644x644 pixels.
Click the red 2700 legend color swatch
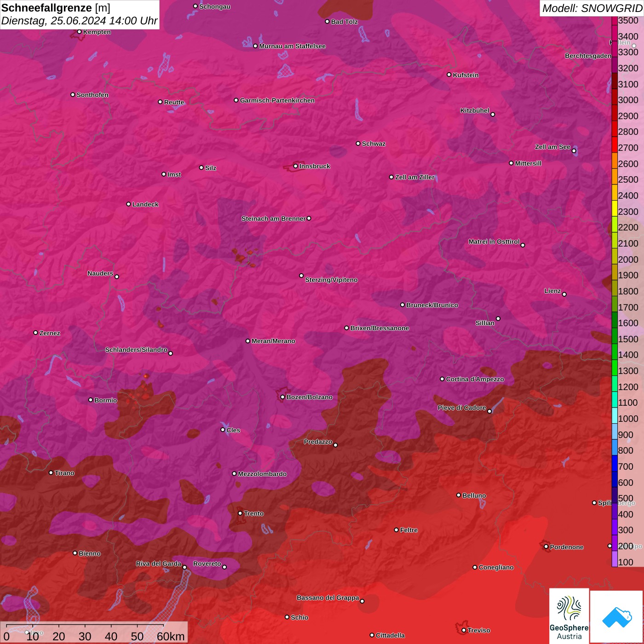pos(614,144)
